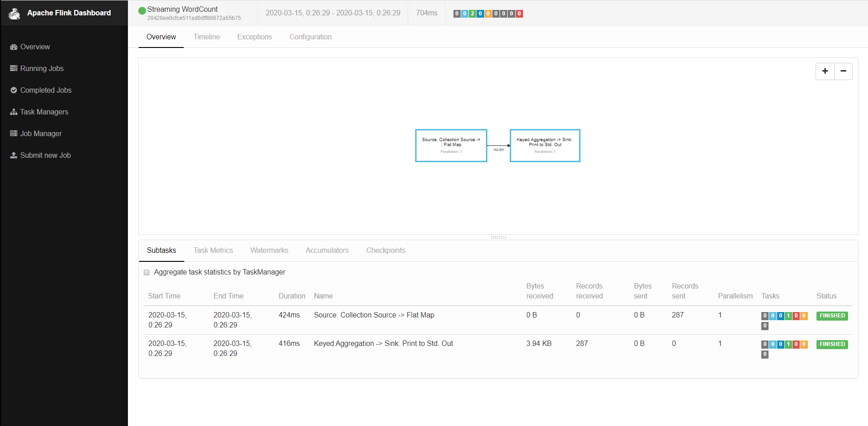Open the Task Metrics tab

[213, 251]
